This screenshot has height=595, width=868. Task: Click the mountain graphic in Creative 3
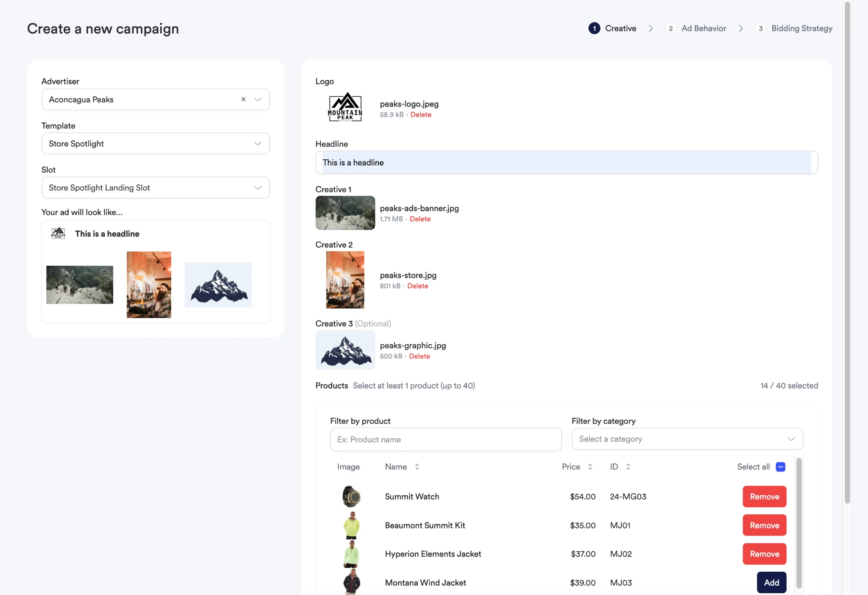coord(345,350)
